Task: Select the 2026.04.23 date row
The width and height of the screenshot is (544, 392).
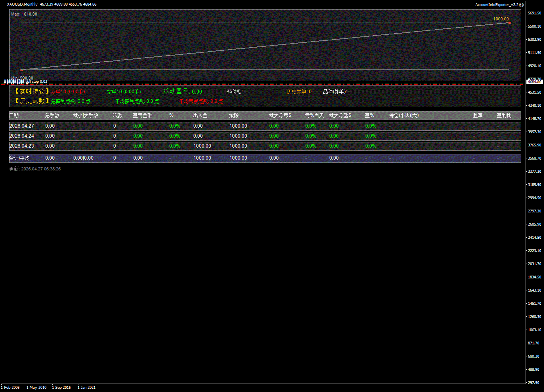Action: pyautogui.click(x=22, y=146)
